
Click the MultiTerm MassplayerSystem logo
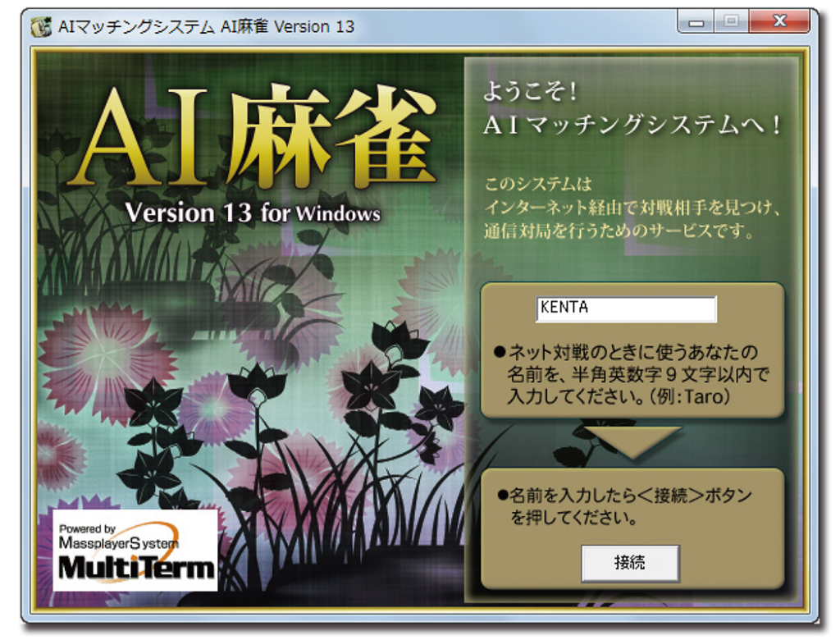(x=135, y=551)
